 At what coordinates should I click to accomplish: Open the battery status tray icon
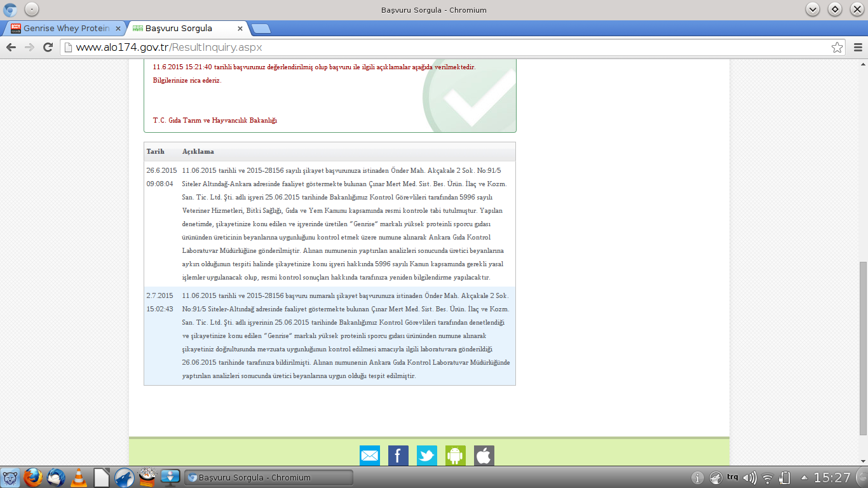785,477
